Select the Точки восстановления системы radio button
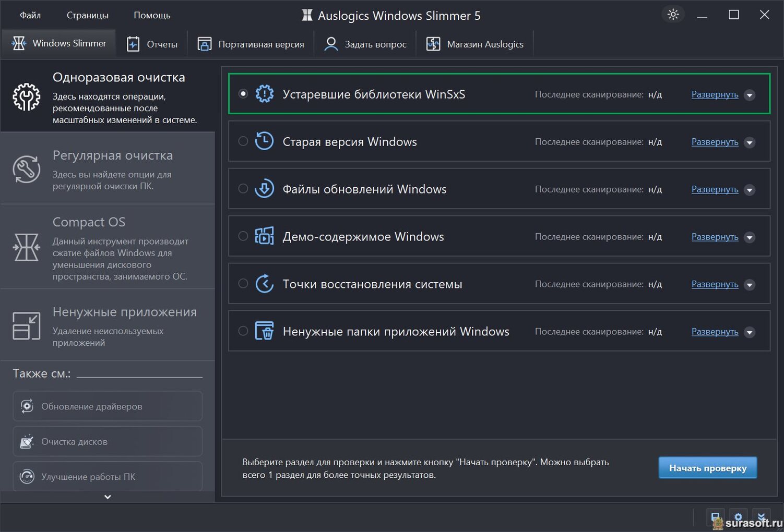This screenshot has width=784, height=532. (243, 284)
